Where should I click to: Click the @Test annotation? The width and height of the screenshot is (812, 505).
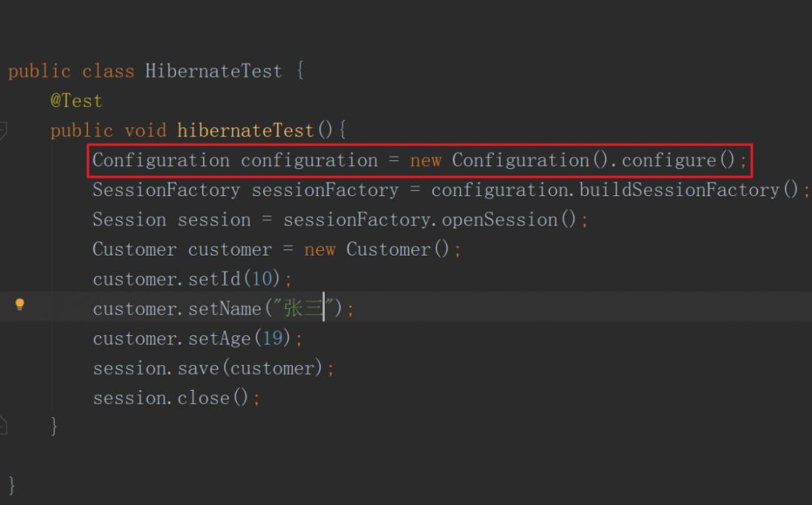pos(76,101)
